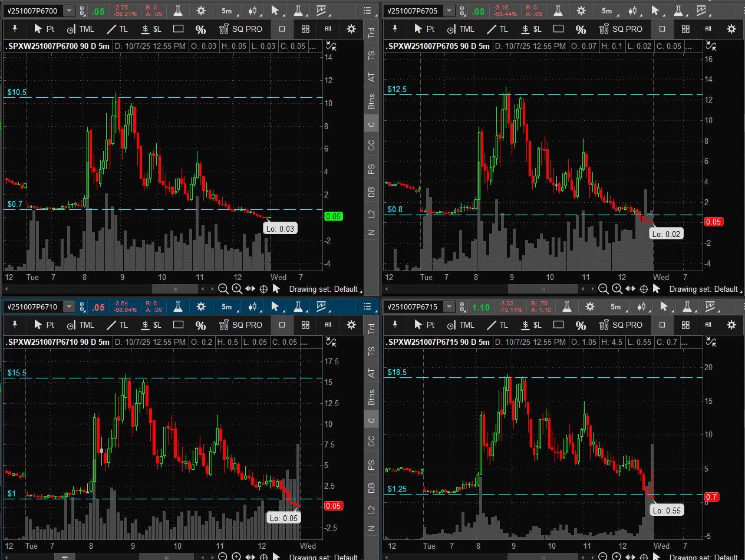Click the percent tool in P6705 chart toolbar
Screen dimensions: 745x560
click(x=581, y=29)
